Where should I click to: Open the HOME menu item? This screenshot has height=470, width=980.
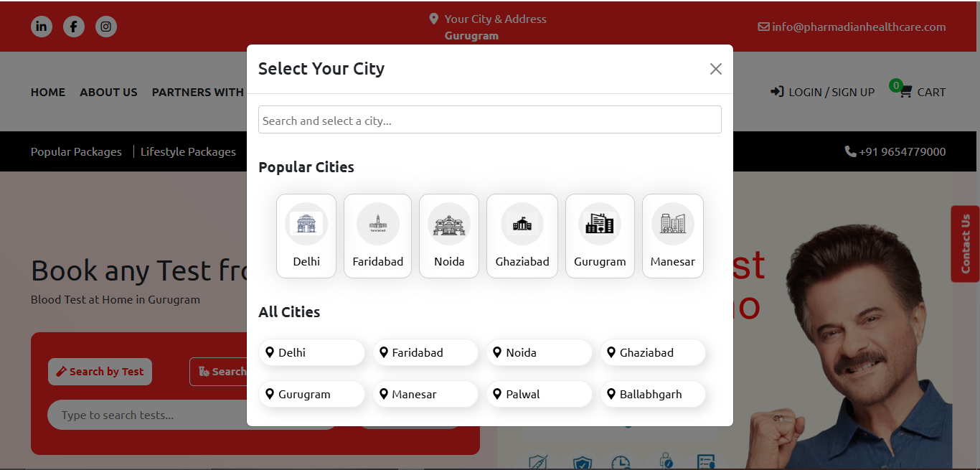click(x=48, y=92)
